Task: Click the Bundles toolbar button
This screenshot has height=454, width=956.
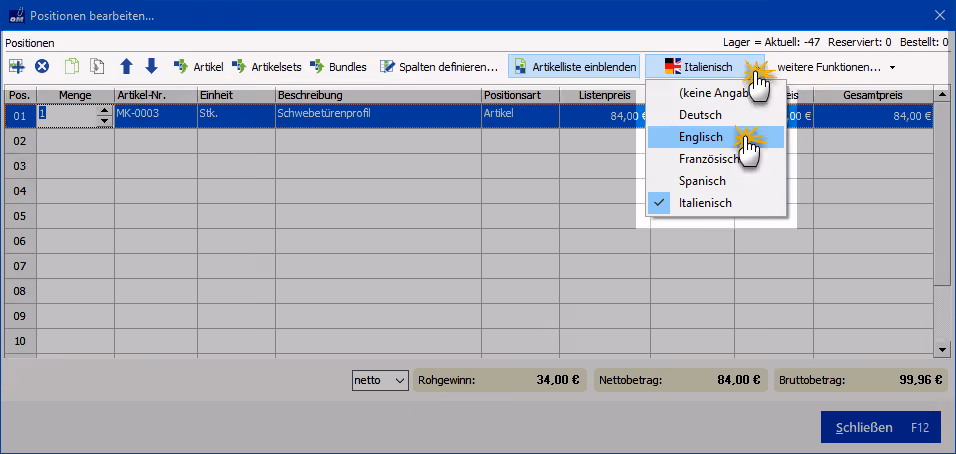Action: click(x=338, y=67)
